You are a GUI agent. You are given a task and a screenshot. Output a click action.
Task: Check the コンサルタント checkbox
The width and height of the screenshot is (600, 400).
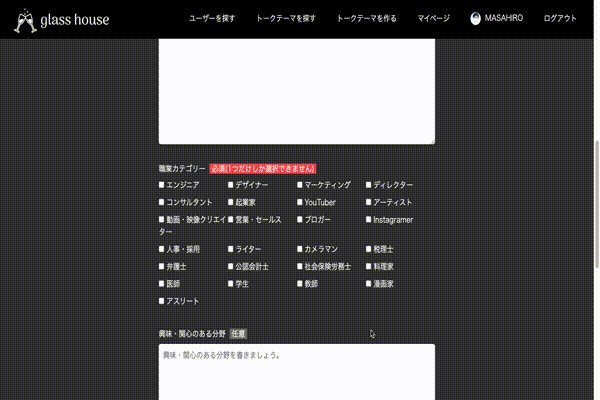161,202
